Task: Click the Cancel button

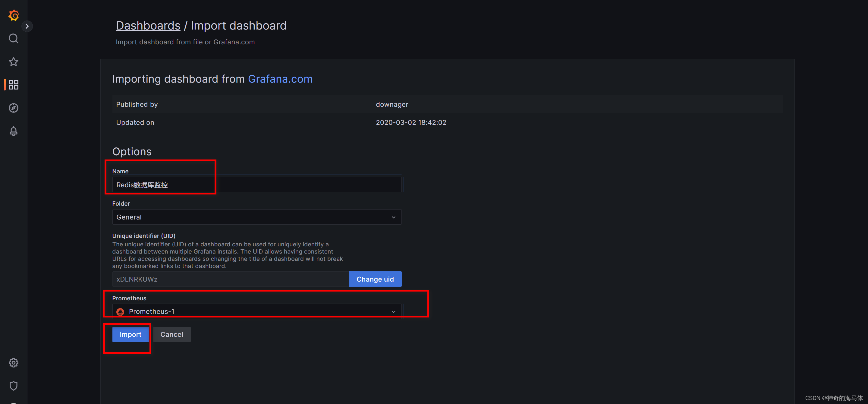Action: click(x=172, y=334)
